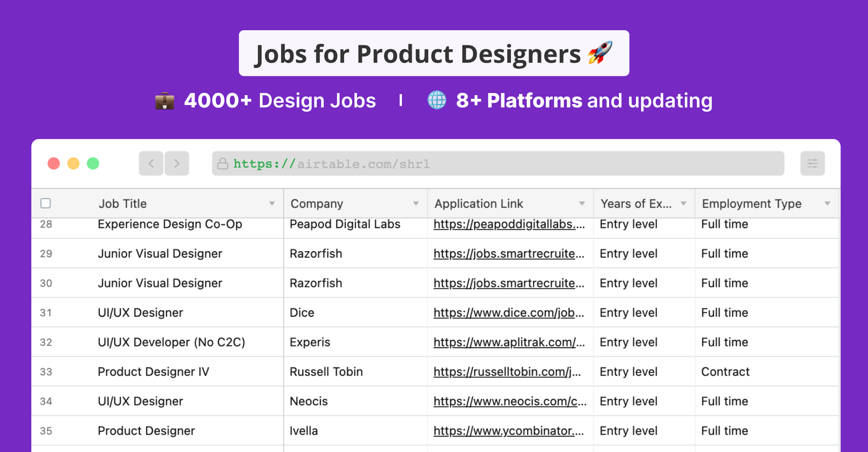The width and height of the screenshot is (868, 452).
Task: Tick the select-all checkbox in the table header
Action: [x=46, y=203]
